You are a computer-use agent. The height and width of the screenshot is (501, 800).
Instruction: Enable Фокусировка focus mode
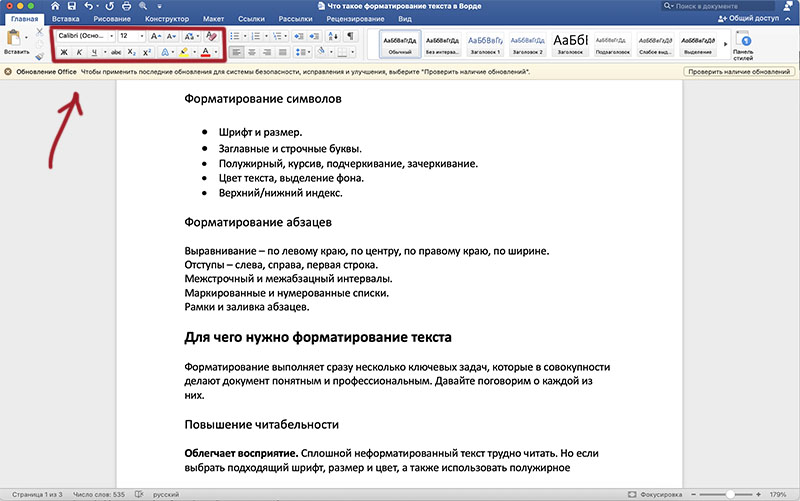(655, 494)
